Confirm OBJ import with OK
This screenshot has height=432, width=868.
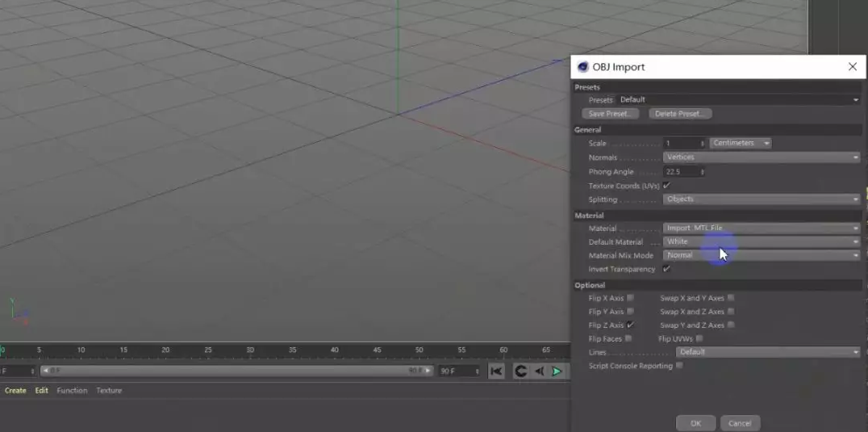[x=696, y=423]
